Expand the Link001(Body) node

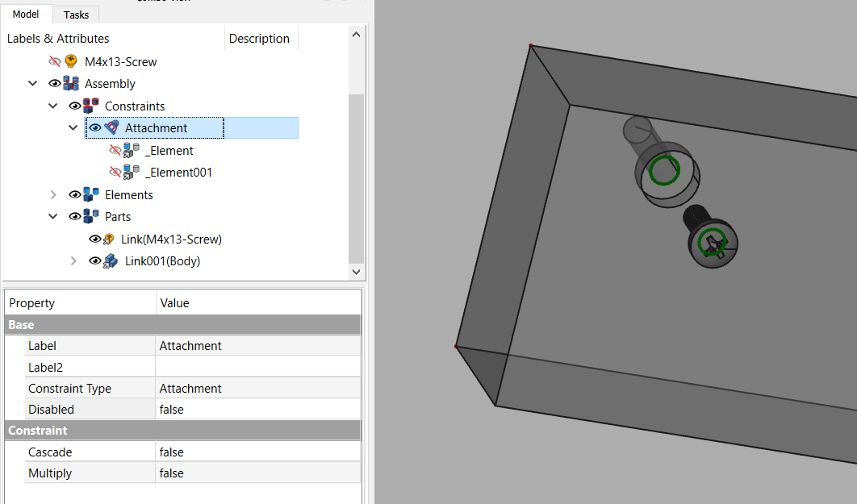pyautogui.click(x=73, y=260)
